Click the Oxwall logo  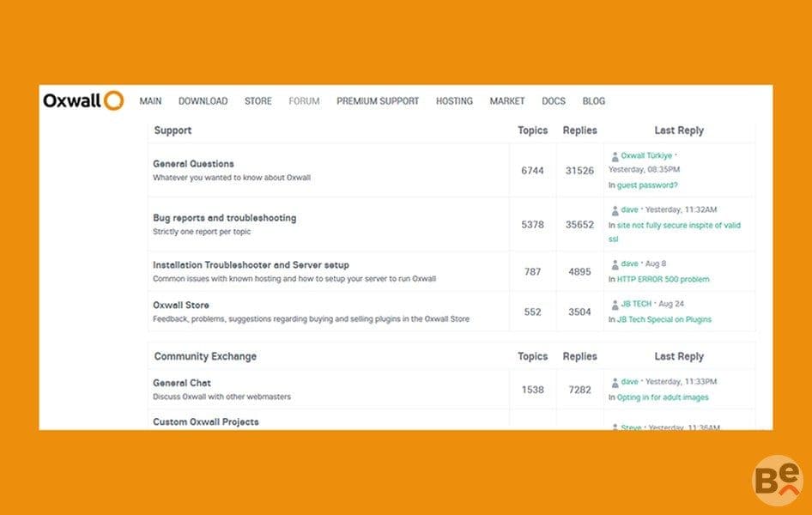tap(83, 100)
